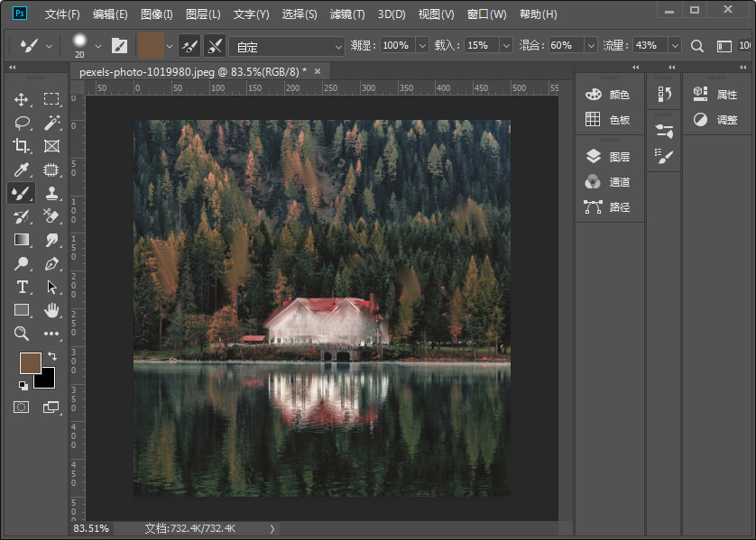Open the 颜色 color panel
The height and width of the screenshot is (540, 756).
pyautogui.click(x=607, y=95)
